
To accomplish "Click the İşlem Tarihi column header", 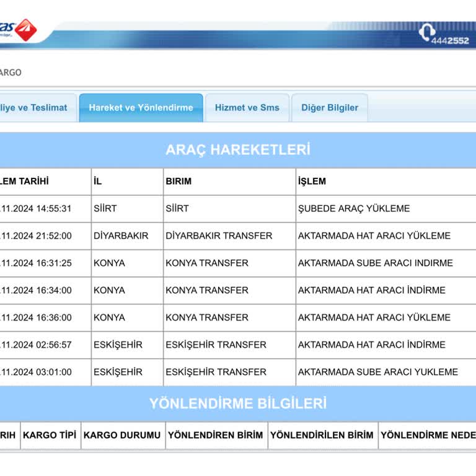I will click(45, 182).
